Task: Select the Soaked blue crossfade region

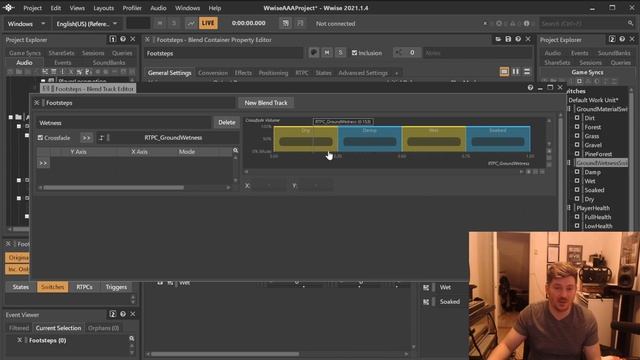Action: 498,139
